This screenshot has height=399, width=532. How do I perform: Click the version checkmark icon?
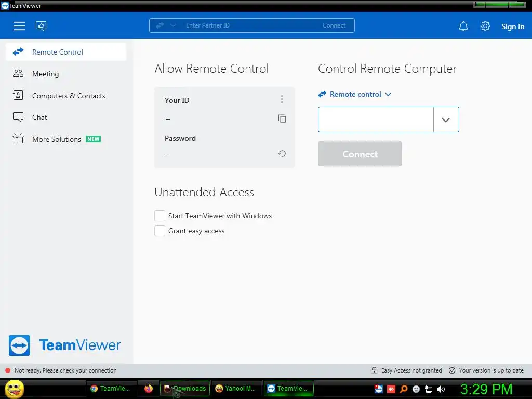point(452,370)
